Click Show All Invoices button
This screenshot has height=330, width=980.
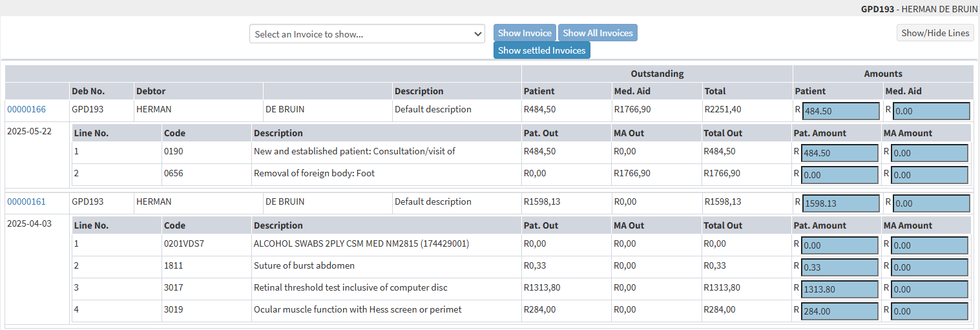(598, 33)
